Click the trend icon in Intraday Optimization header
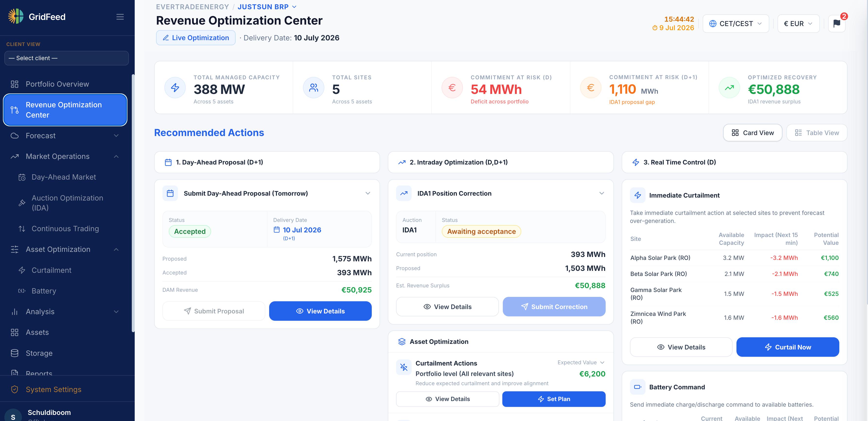 click(x=402, y=162)
